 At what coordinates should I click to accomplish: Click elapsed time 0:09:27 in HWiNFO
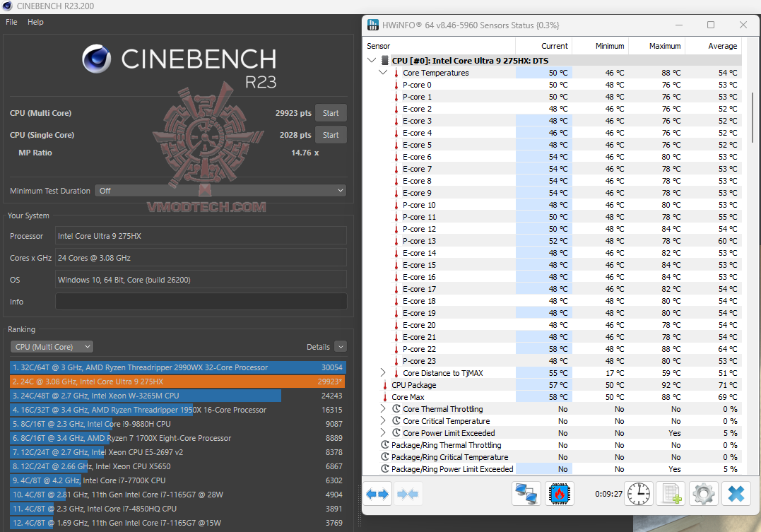(x=608, y=494)
